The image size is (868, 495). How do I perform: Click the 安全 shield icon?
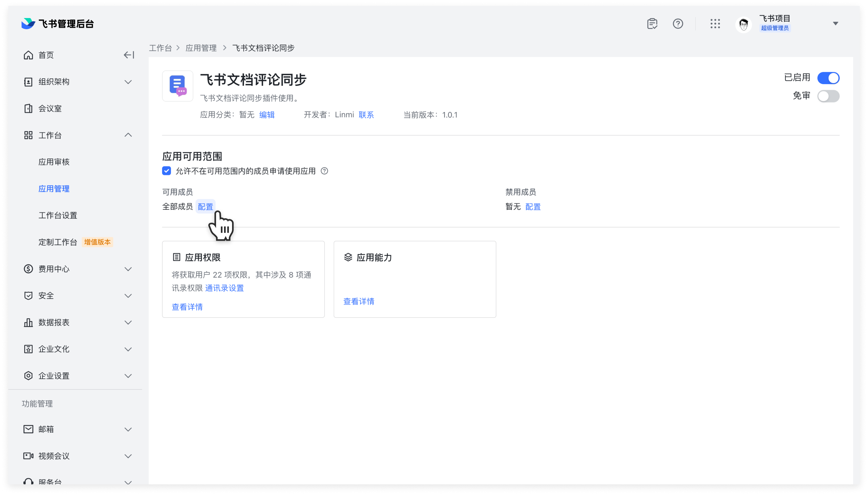click(28, 295)
